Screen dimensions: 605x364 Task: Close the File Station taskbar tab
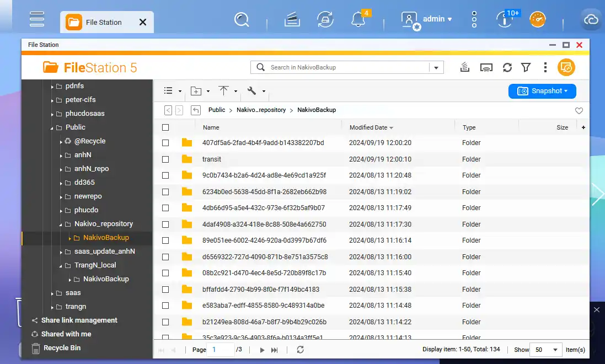(143, 23)
